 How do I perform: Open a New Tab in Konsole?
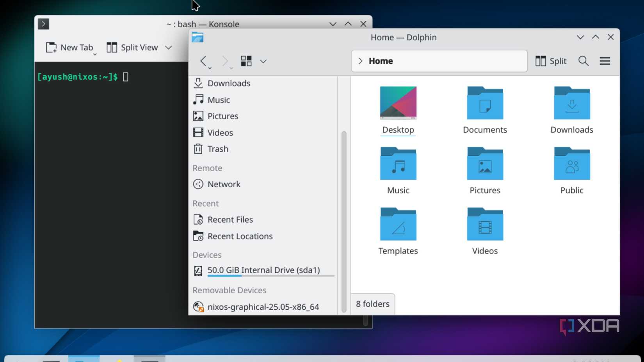[x=69, y=48]
